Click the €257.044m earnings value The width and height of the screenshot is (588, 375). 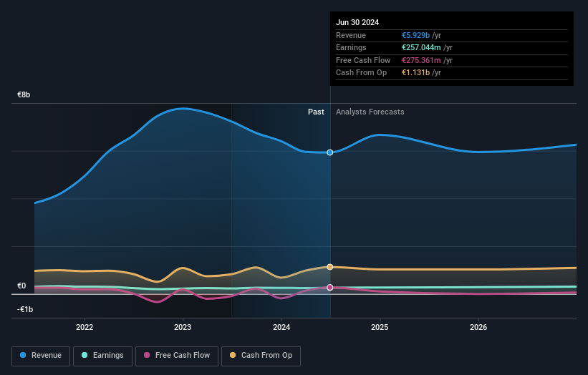[x=421, y=47]
